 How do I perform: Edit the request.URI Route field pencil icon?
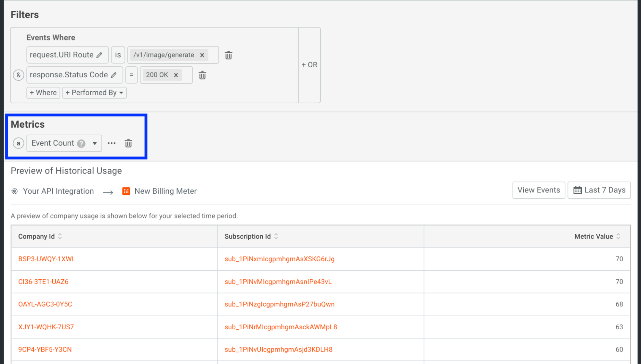[x=99, y=55]
